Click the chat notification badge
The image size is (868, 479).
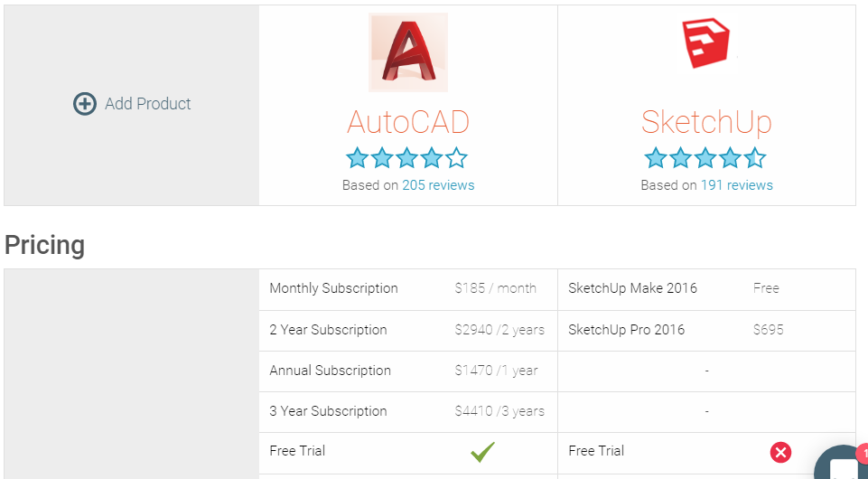pyautogui.click(x=863, y=454)
